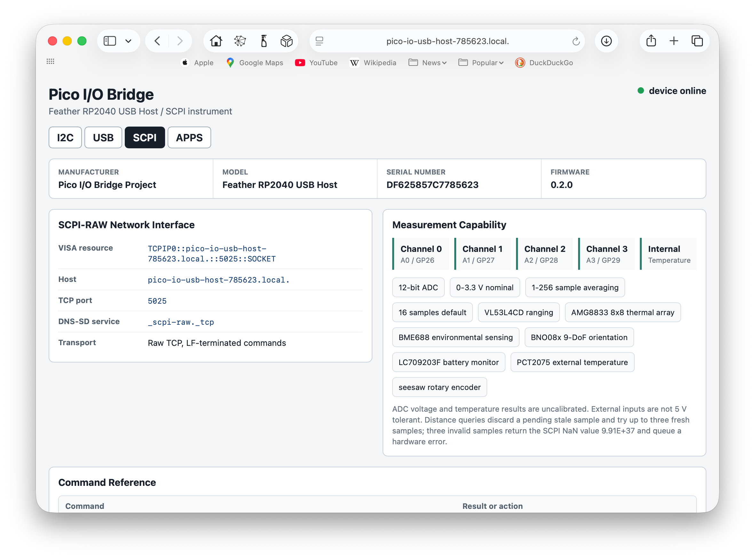755x560 pixels.
Task: Open the favorites grid icon
Action: pyautogui.click(x=51, y=61)
